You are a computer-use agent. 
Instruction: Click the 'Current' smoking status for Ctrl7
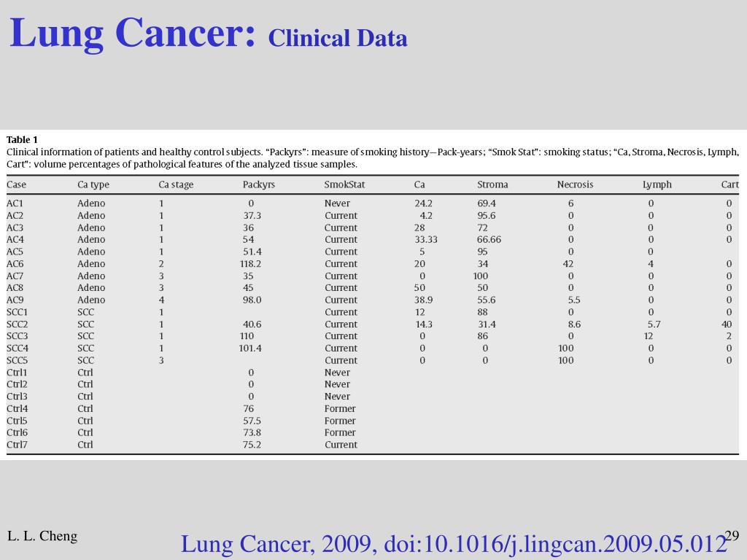point(341,445)
